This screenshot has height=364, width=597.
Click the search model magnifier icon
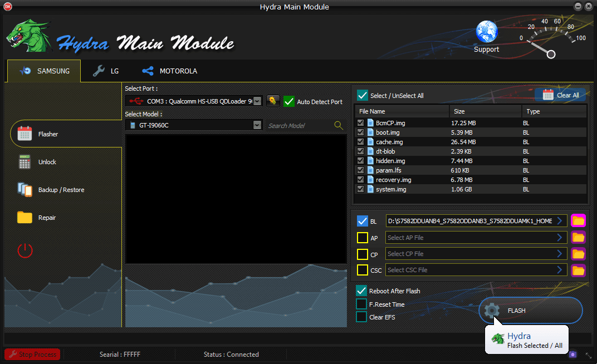338,125
